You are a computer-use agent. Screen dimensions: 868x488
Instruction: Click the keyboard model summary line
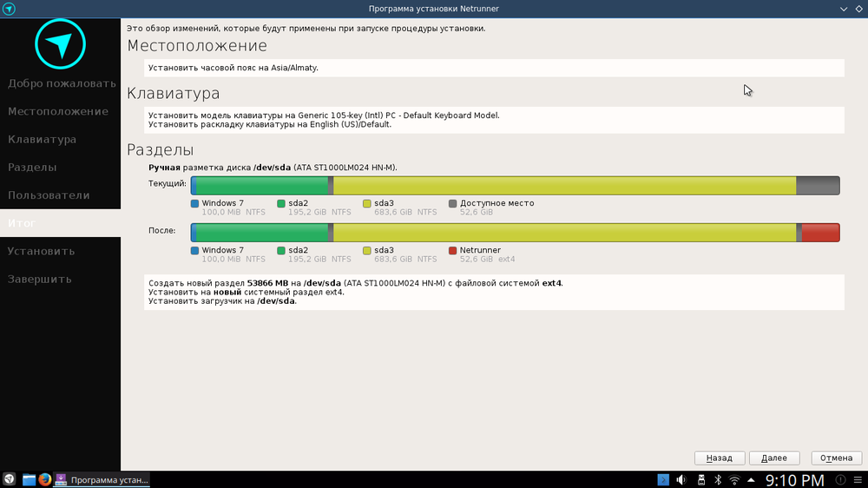click(324, 115)
